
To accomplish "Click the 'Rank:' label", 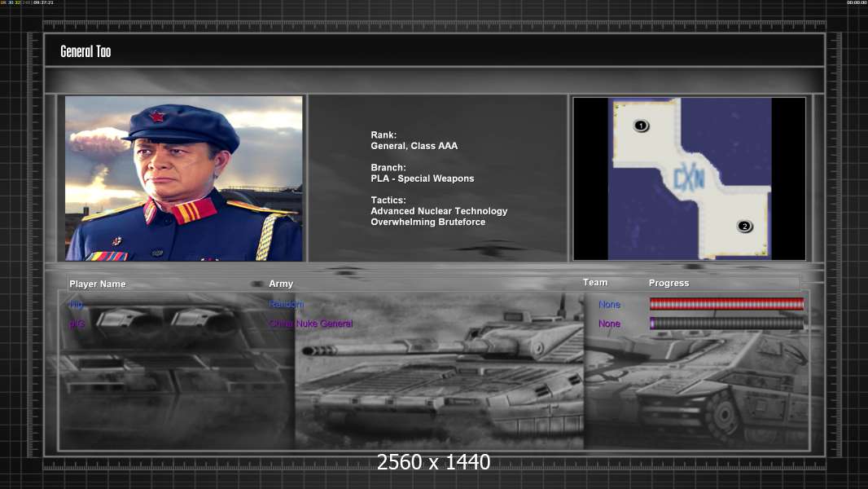I will pos(384,134).
